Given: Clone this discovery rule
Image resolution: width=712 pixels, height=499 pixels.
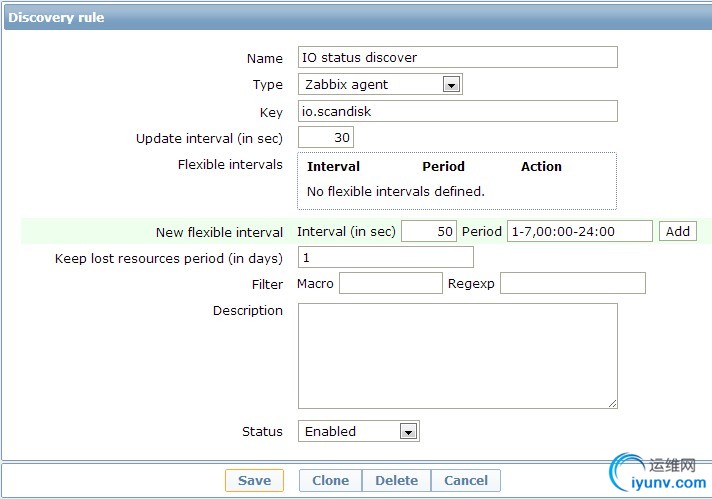Looking at the screenshot, I should point(331,480).
